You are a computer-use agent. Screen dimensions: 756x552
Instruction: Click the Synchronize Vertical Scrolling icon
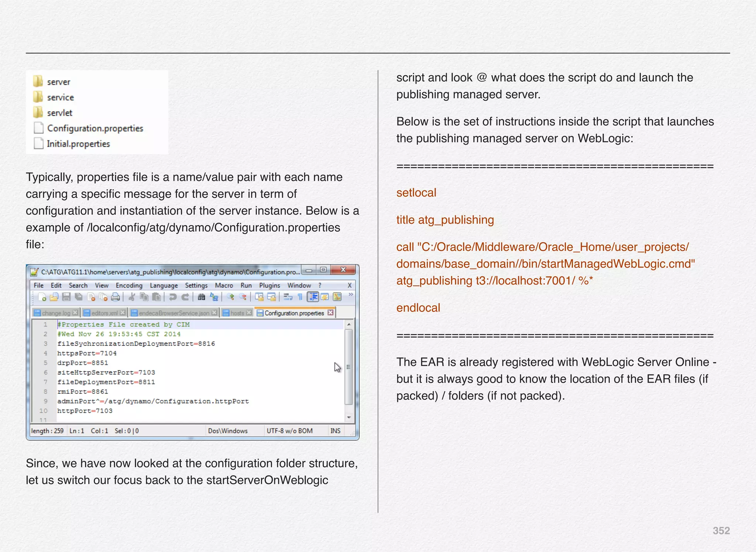[x=259, y=297]
